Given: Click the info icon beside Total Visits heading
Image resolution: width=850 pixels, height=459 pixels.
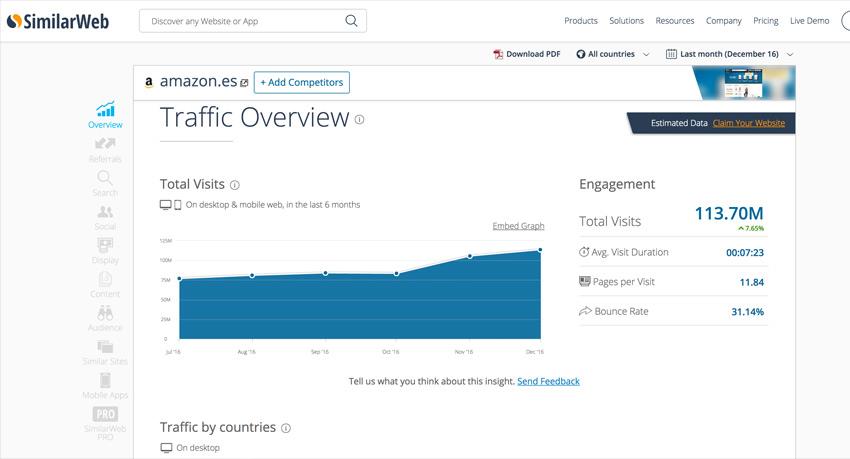Looking at the screenshot, I should pos(234,185).
